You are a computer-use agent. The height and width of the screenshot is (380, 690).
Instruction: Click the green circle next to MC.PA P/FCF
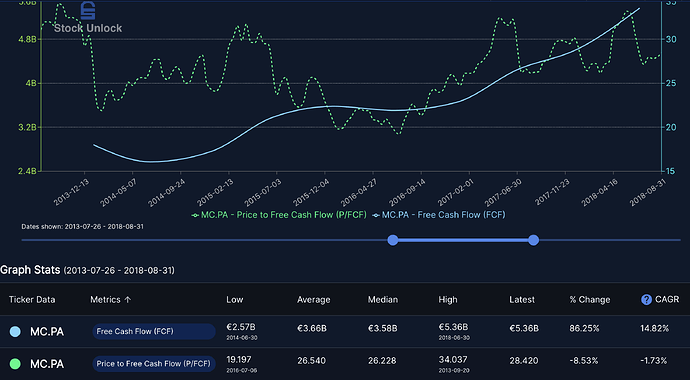[15, 364]
